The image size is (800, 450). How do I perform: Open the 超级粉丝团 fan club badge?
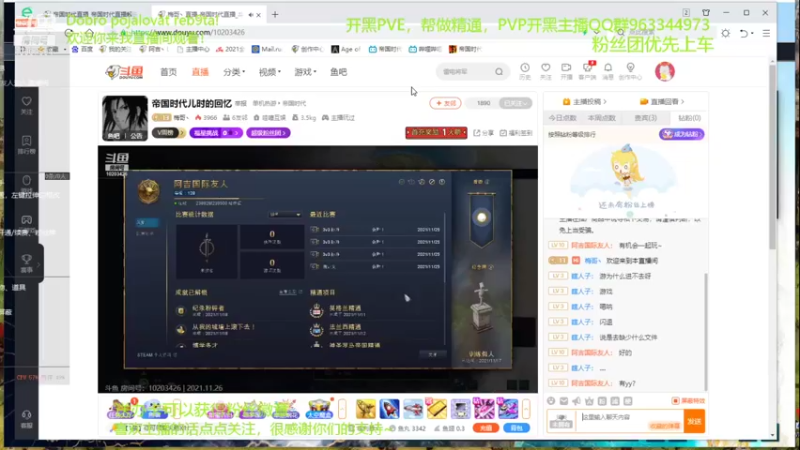point(268,133)
